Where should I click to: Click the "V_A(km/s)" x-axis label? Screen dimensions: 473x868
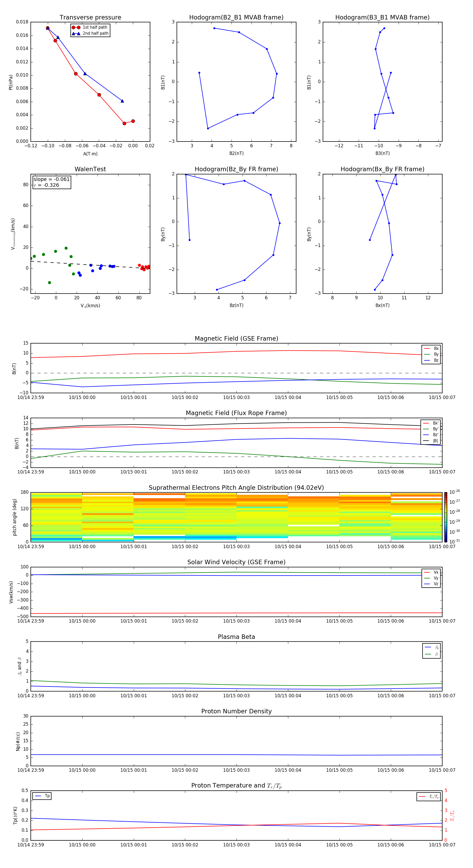[90, 306]
